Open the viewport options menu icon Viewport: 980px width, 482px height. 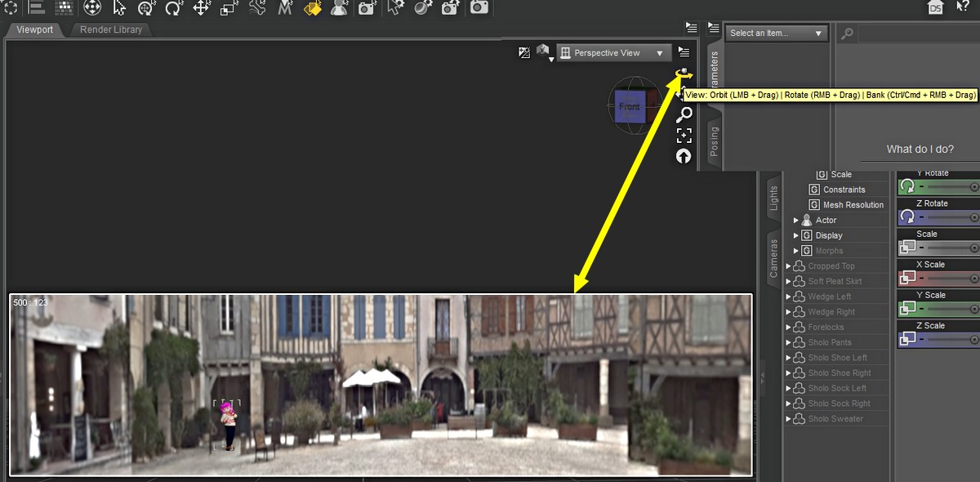pyautogui.click(x=684, y=52)
